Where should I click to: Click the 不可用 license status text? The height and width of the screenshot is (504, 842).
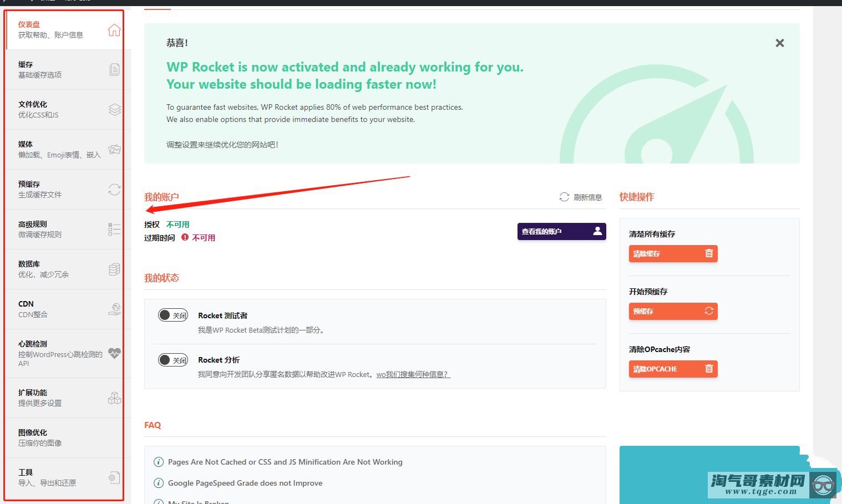click(178, 225)
